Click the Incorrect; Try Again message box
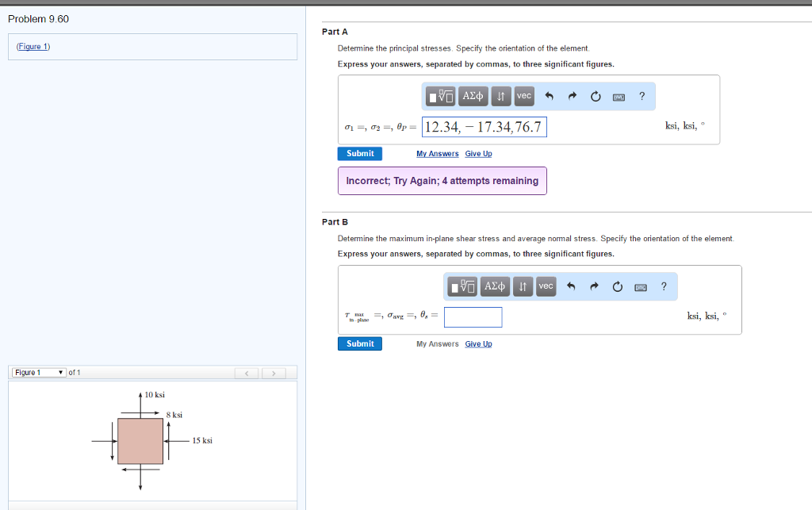 (x=442, y=181)
